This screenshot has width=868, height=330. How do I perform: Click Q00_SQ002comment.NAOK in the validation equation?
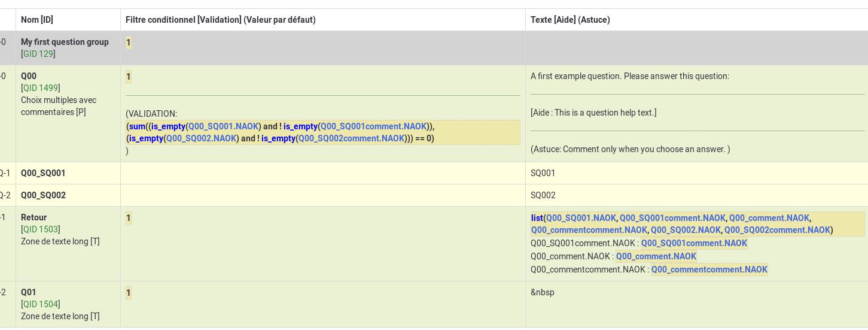point(351,138)
